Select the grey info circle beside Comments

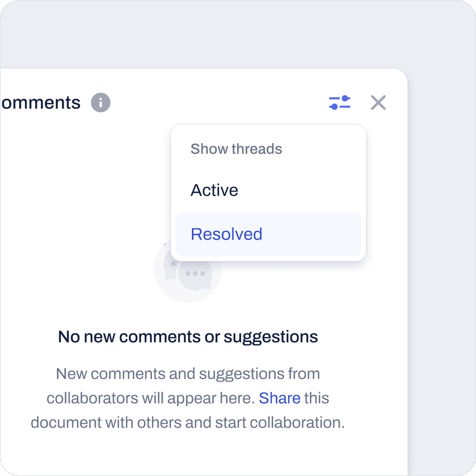click(x=101, y=103)
